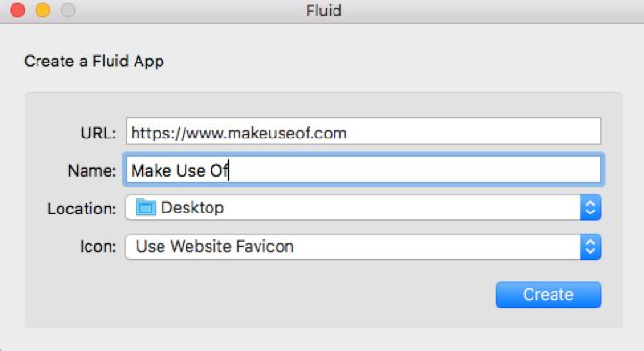Minimize the Fluid window with yellow button

[x=42, y=10]
